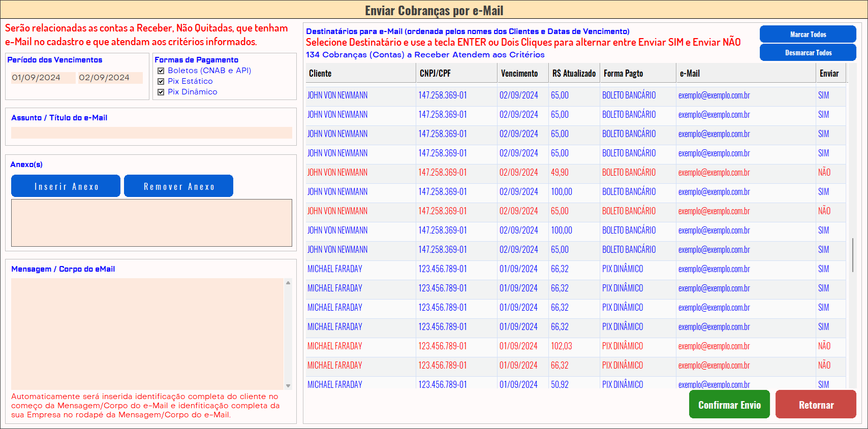Toggle Boletos (CNAB e API) checkbox
This screenshot has height=429, width=868.
[161, 71]
